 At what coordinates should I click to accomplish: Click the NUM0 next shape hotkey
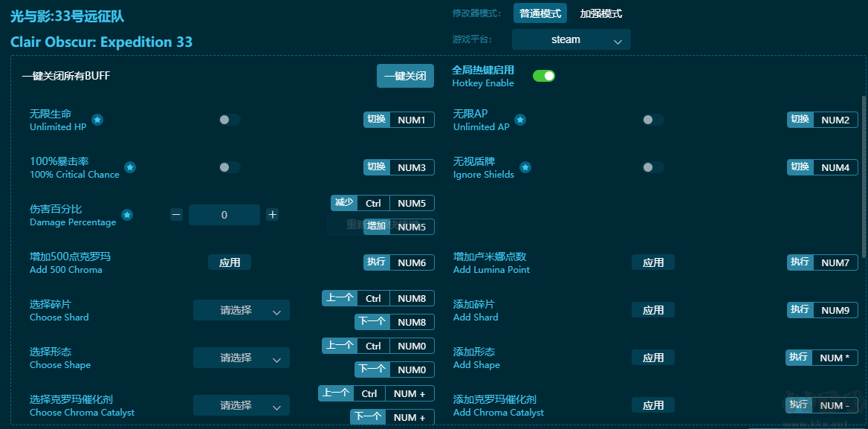[395, 370]
